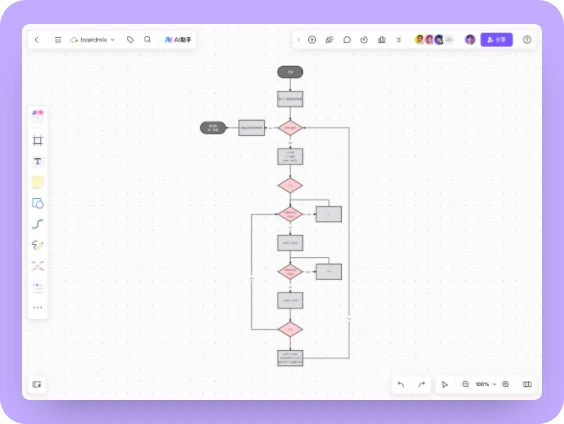The height and width of the screenshot is (424, 564).
Task: Select the Text tool
Action: tap(37, 161)
